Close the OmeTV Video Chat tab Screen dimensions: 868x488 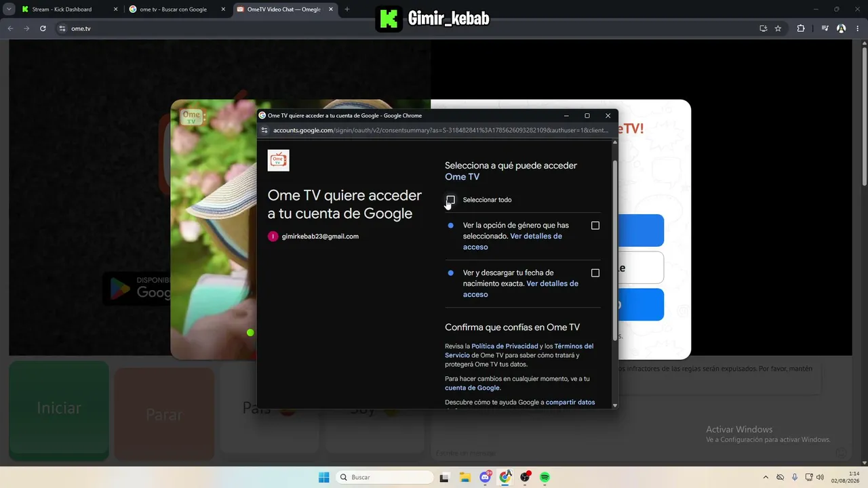tap(330, 9)
